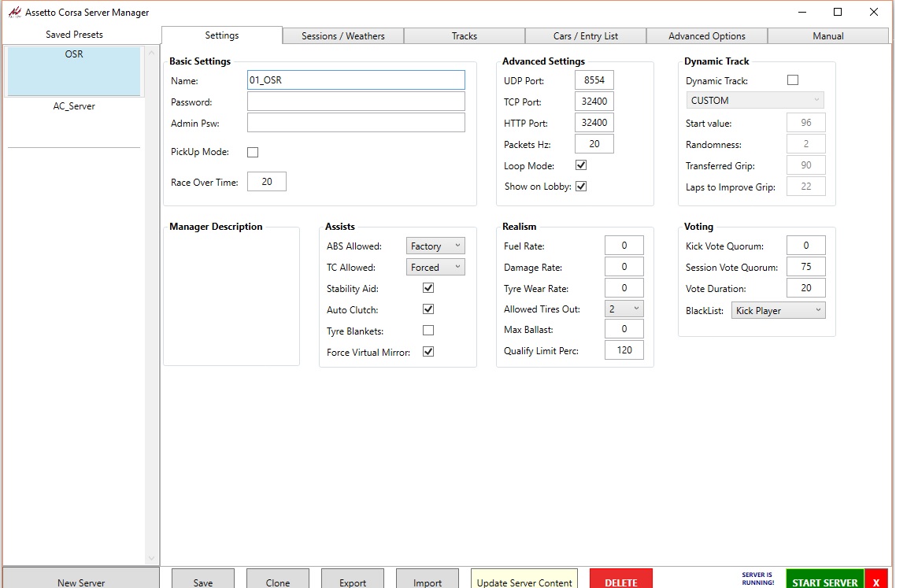Image resolution: width=907 pixels, height=588 pixels.
Task: Click the Kick Vote Quorum field
Action: click(805, 245)
